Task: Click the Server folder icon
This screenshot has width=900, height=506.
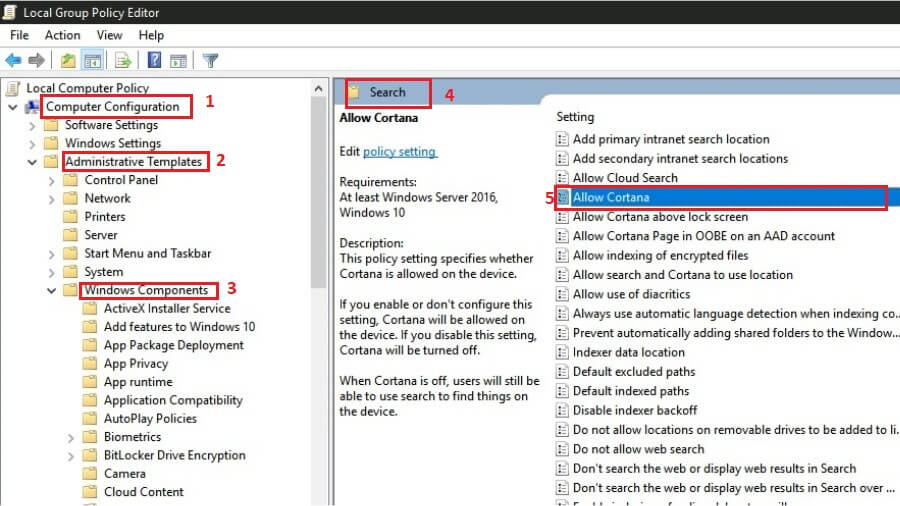Action: point(71,235)
